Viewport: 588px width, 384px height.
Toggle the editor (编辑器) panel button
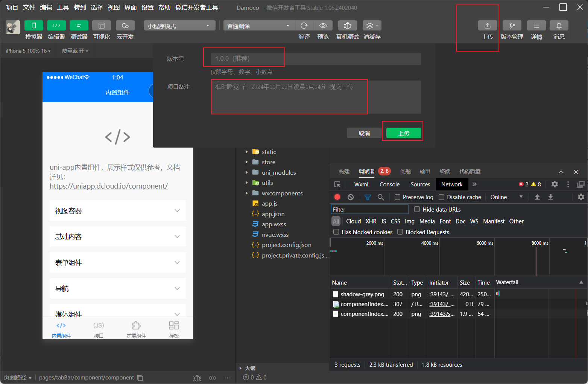coord(56,26)
